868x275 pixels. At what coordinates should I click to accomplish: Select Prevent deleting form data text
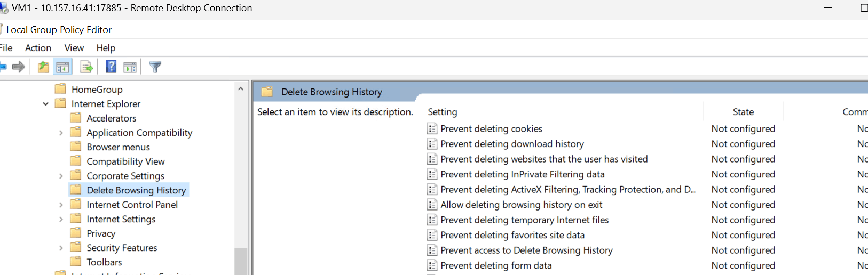pos(496,265)
